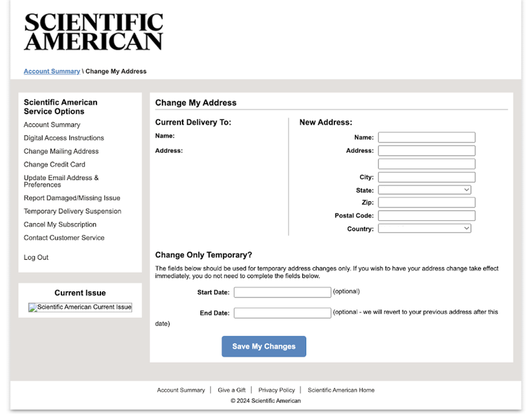Image resolution: width=532 pixels, height=419 pixels.
Task: Click Cancel My Subscription
Action: click(x=60, y=224)
